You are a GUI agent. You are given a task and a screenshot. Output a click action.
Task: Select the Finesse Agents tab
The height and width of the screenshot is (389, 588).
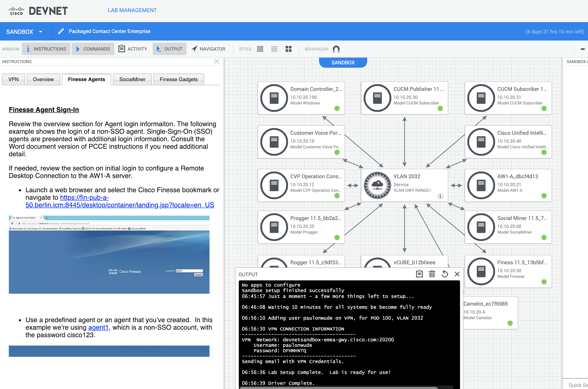click(x=86, y=79)
